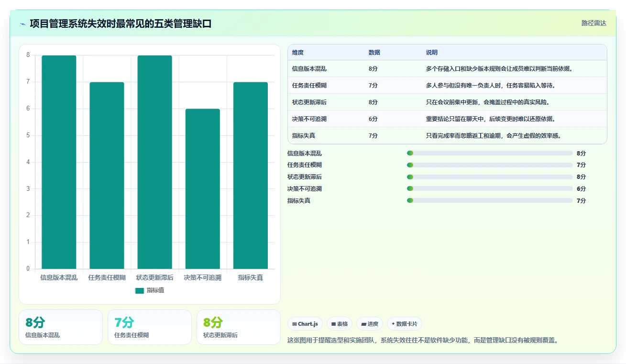Click the description starting 只在会议前集中更新

click(488, 102)
